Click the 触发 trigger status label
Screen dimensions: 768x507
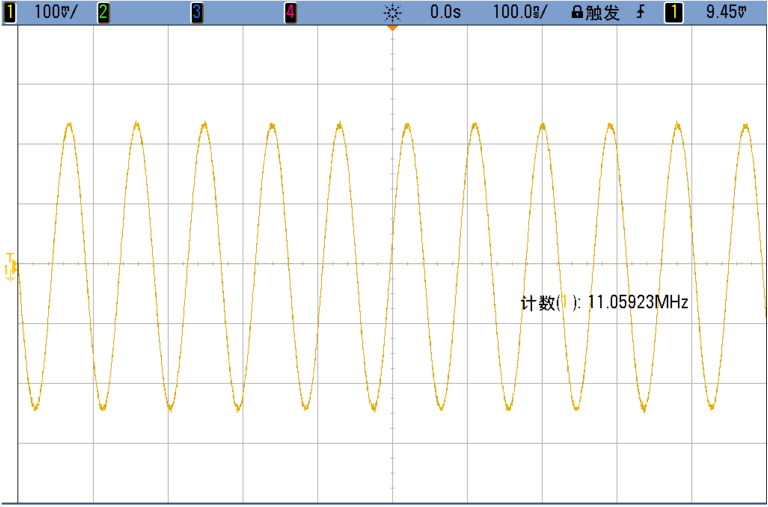pos(603,12)
